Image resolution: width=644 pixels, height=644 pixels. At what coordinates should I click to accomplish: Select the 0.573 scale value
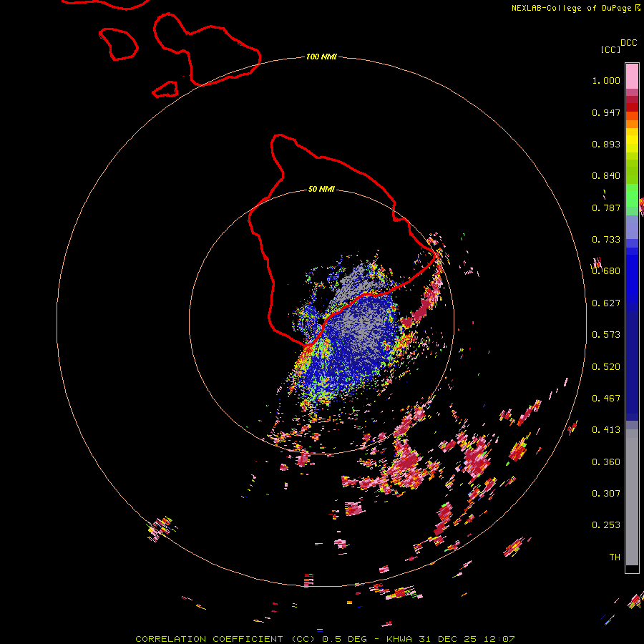[x=606, y=335]
